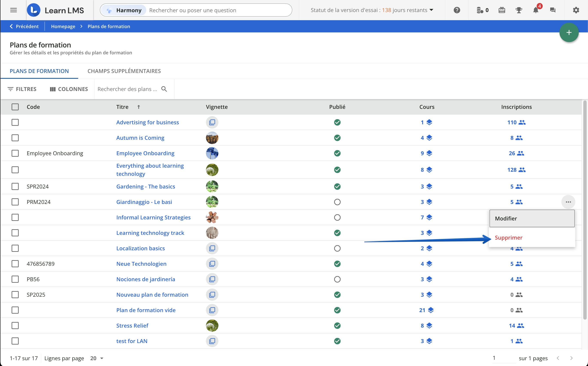588x366 pixels.
Task: Click the green plus add button
Action: [569, 32]
